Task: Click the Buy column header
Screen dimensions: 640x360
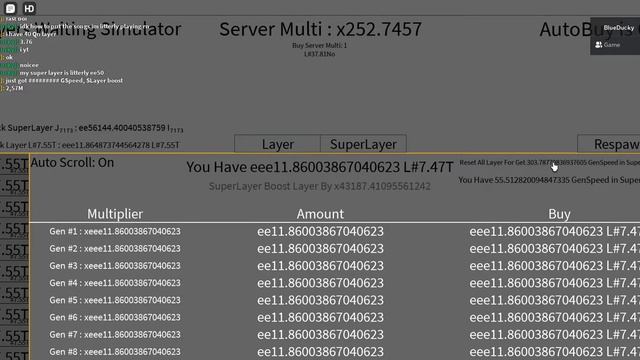Action: (559, 214)
